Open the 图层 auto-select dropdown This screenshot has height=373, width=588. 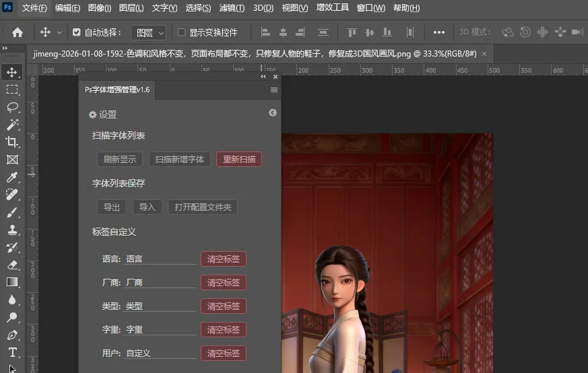148,33
